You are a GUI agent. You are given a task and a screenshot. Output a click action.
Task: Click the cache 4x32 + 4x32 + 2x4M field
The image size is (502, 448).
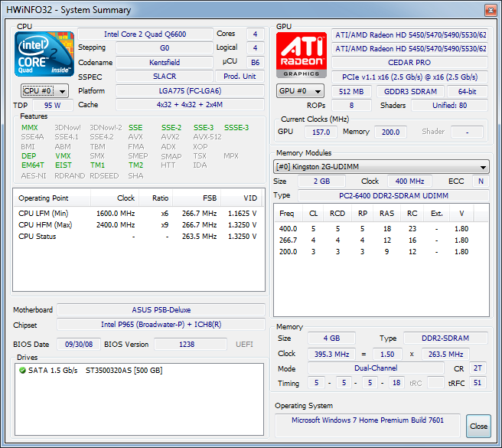(x=190, y=104)
